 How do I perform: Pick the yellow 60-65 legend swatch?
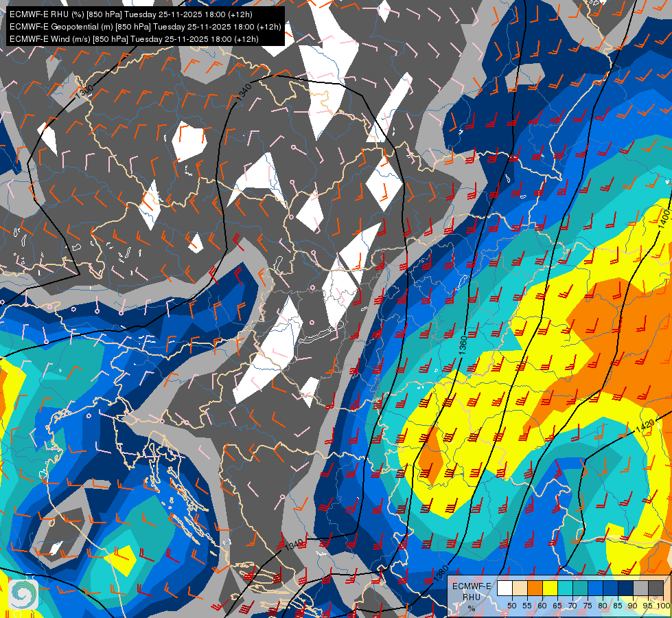[551, 588]
